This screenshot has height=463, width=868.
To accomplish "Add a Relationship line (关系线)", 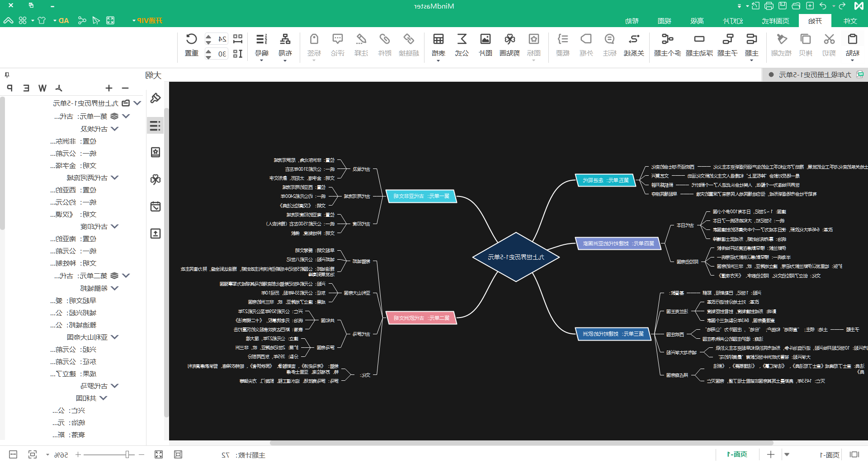I will pos(634,45).
